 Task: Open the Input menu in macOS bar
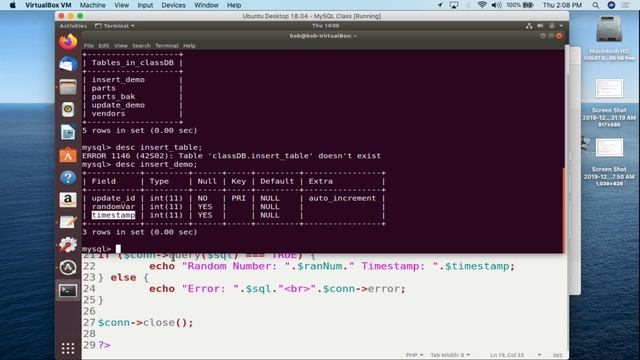pos(145,5)
